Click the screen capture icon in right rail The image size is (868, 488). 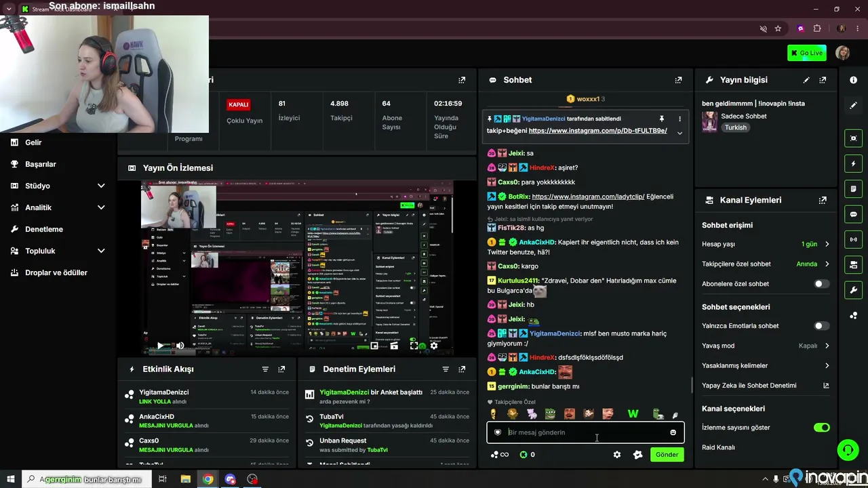[853, 138]
